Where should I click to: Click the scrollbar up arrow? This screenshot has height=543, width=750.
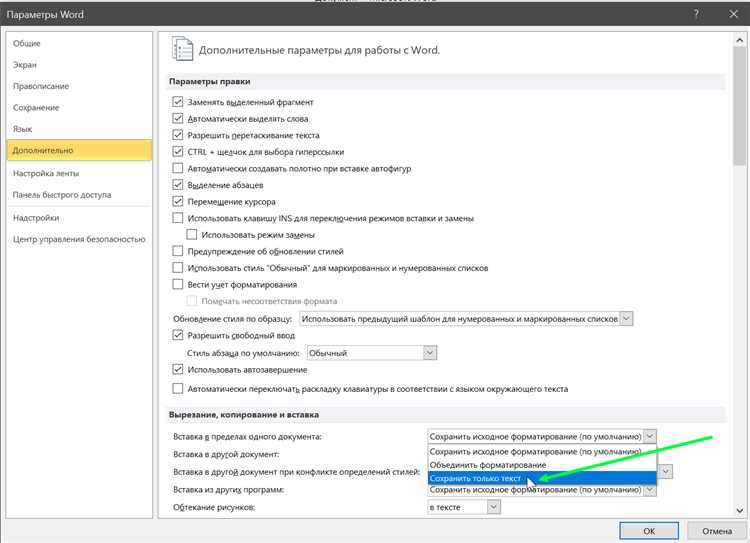pyautogui.click(x=739, y=41)
